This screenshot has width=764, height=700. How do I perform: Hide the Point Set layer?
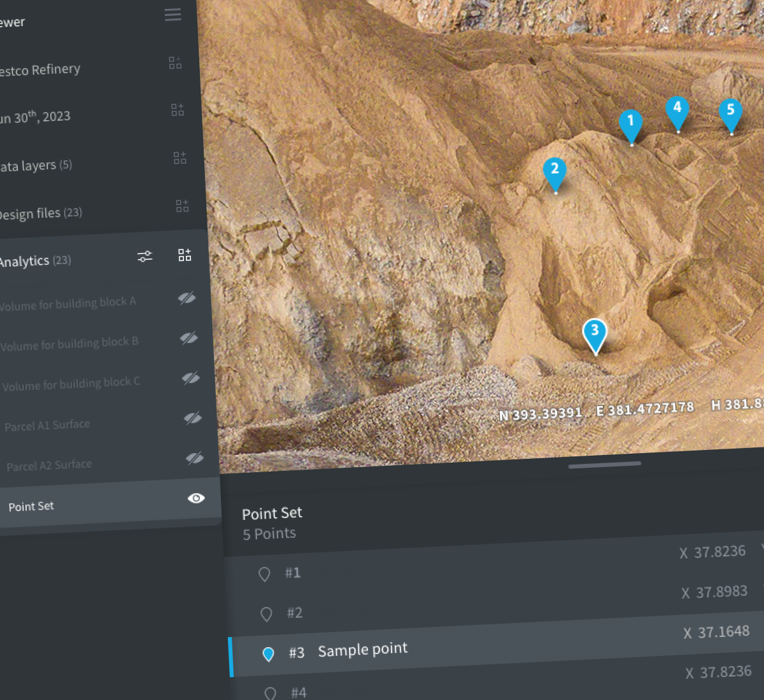196,498
